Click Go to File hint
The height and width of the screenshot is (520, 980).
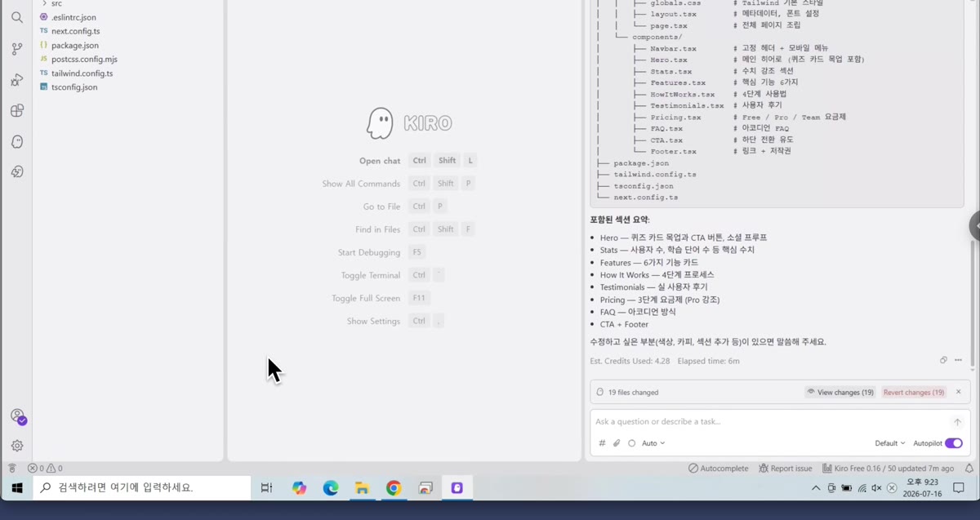pos(381,207)
